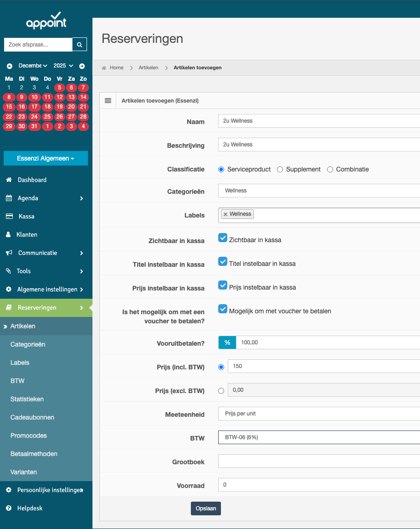
Task: Open the BTW-06 (6%) dropdown
Action: coord(319,437)
